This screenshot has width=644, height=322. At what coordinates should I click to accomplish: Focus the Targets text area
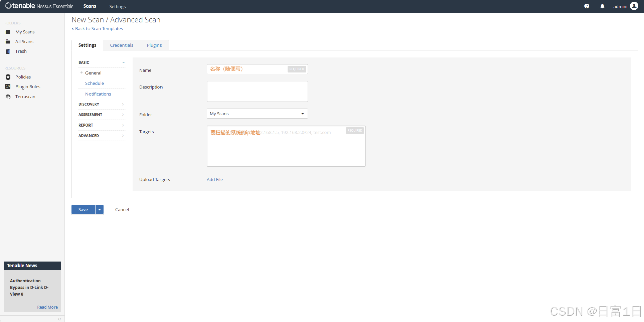pyautogui.click(x=286, y=146)
